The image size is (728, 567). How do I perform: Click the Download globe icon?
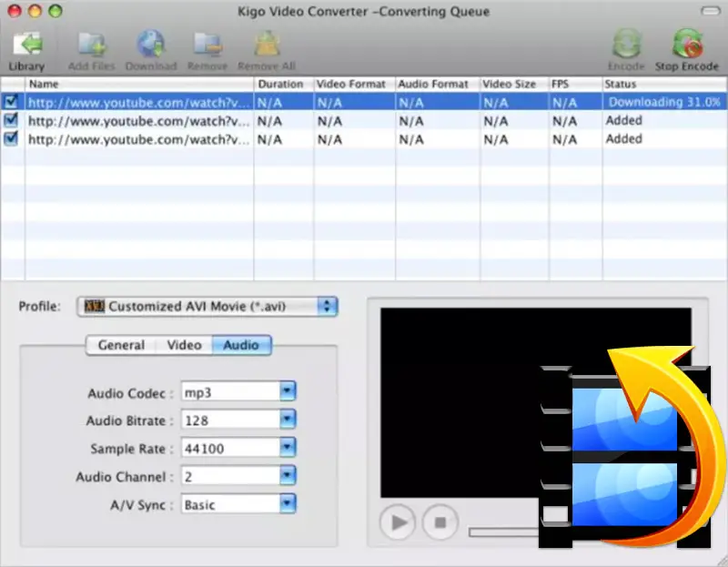151,45
